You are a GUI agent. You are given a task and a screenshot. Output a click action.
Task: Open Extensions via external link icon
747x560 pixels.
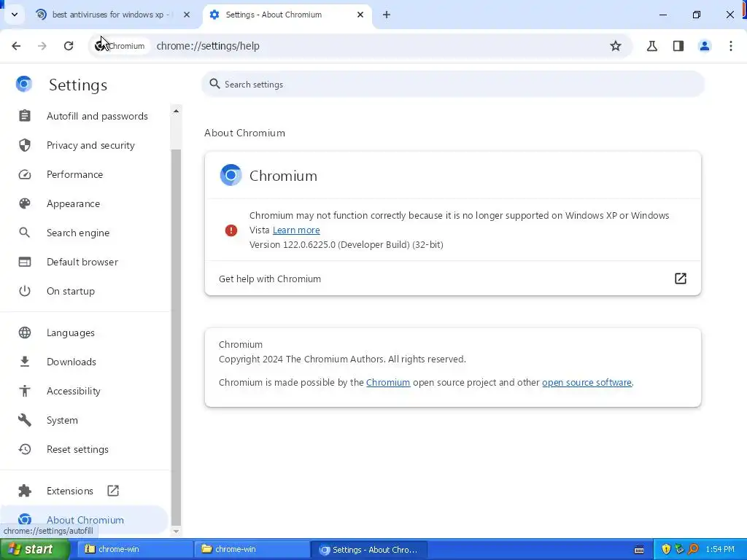[x=113, y=491]
